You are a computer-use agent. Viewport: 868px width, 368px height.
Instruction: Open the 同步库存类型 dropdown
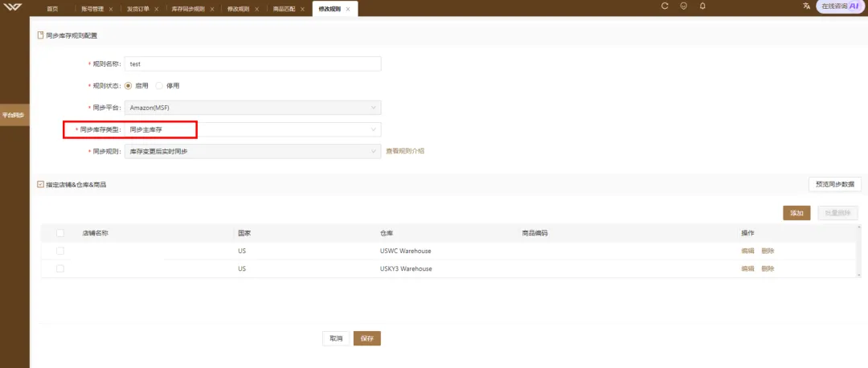click(x=253, y=129)
